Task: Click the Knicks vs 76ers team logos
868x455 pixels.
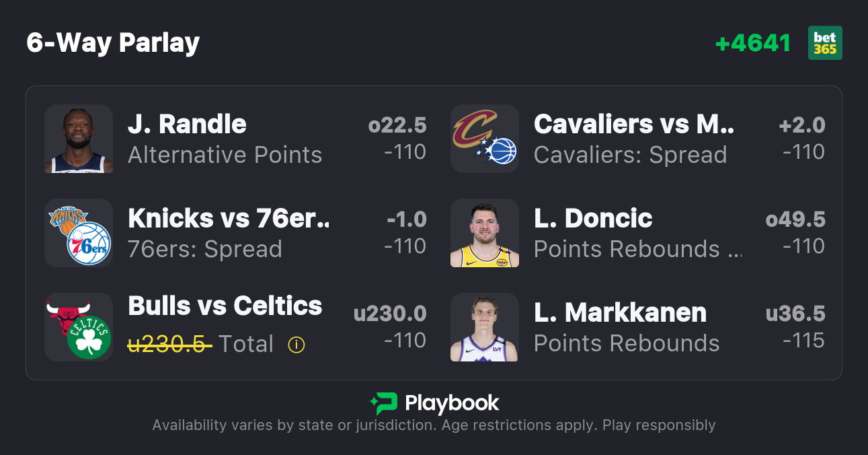Action: tap(79, 232)
